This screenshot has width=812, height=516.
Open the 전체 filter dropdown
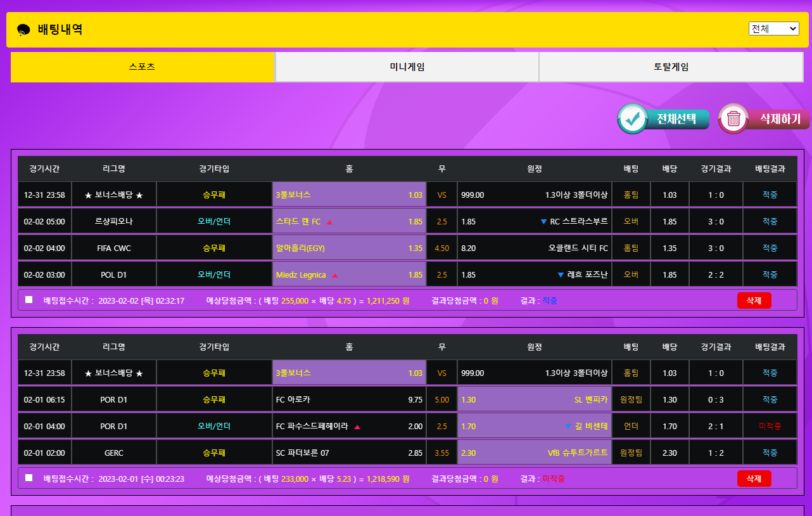pos(773,29)
